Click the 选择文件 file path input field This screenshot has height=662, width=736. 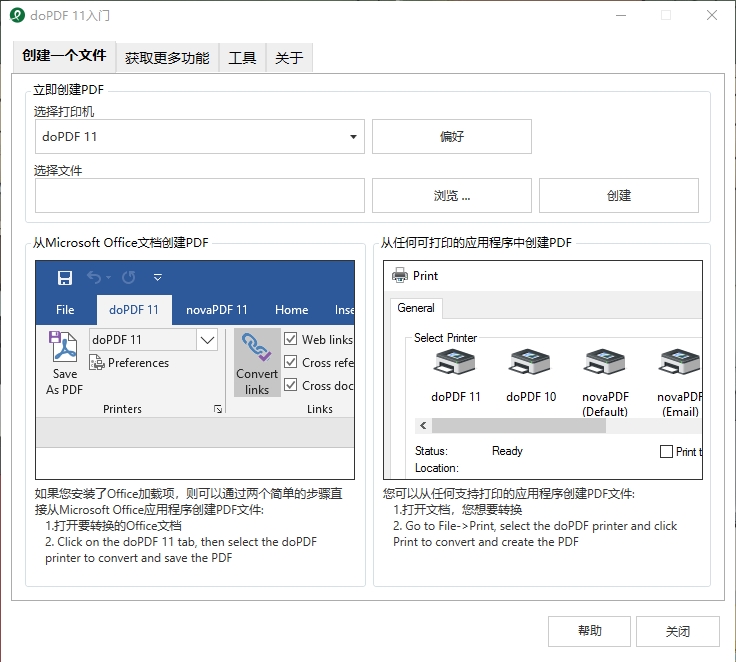[200, 196]
